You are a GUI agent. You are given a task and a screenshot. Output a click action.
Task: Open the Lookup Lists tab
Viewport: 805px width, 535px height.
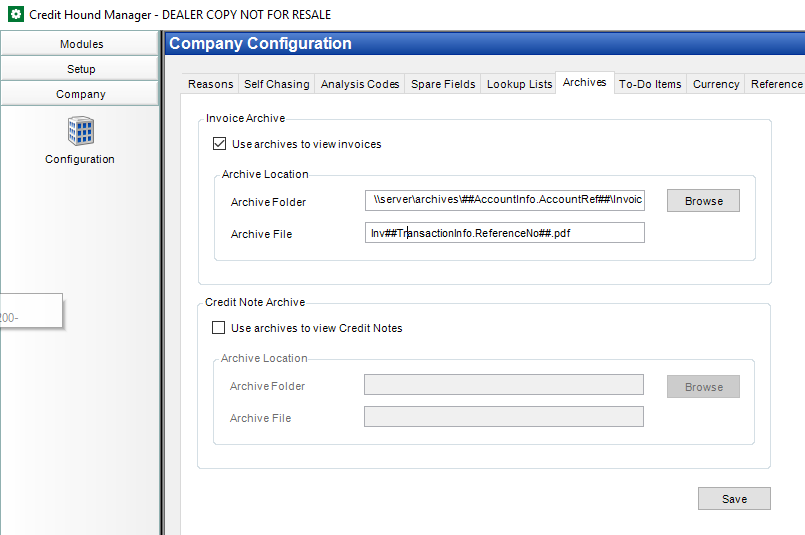coord(519,84)
